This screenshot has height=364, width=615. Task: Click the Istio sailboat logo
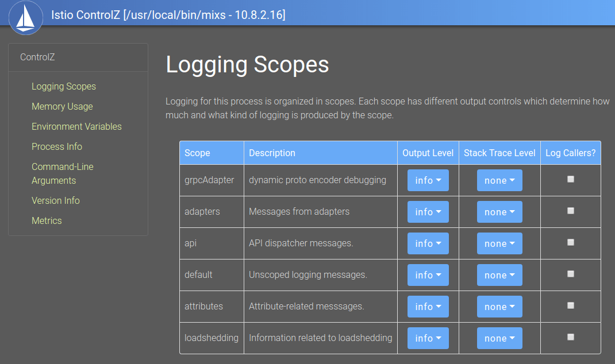tap(26, 18)
